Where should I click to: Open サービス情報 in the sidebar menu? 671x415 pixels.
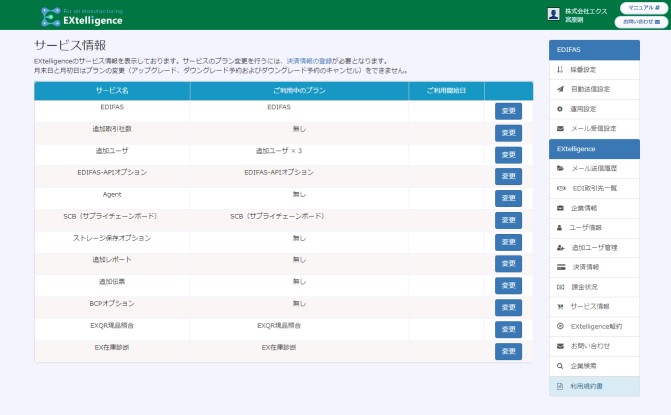[594, 307]
